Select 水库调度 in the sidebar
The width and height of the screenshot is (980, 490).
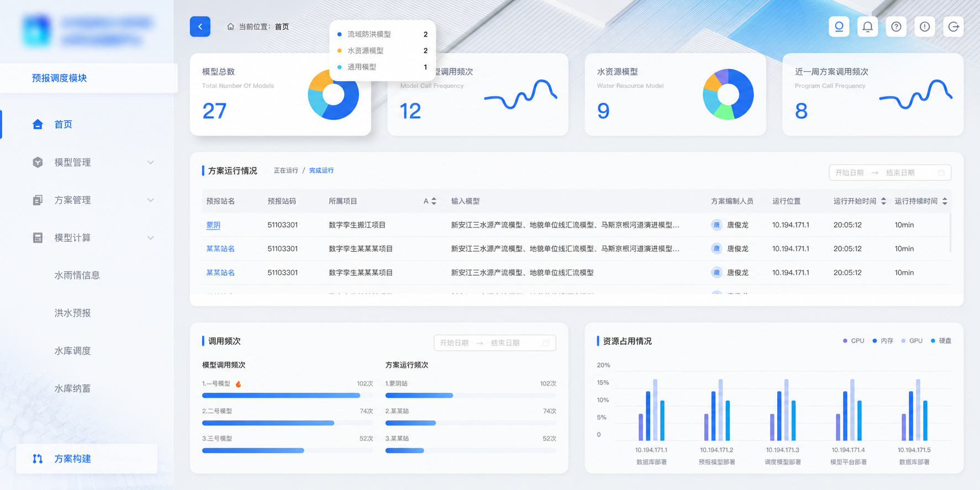coord(72,351)
